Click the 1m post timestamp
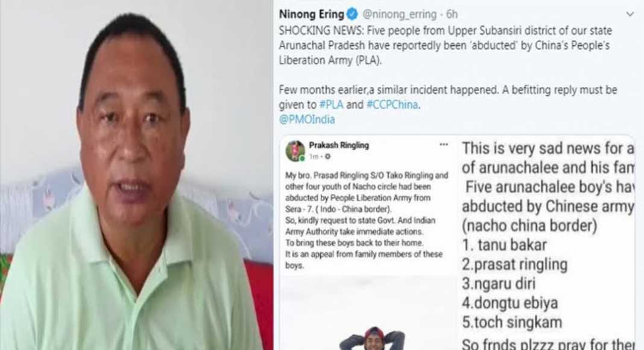This screenshot has height=350, width=644. (314, 156)
